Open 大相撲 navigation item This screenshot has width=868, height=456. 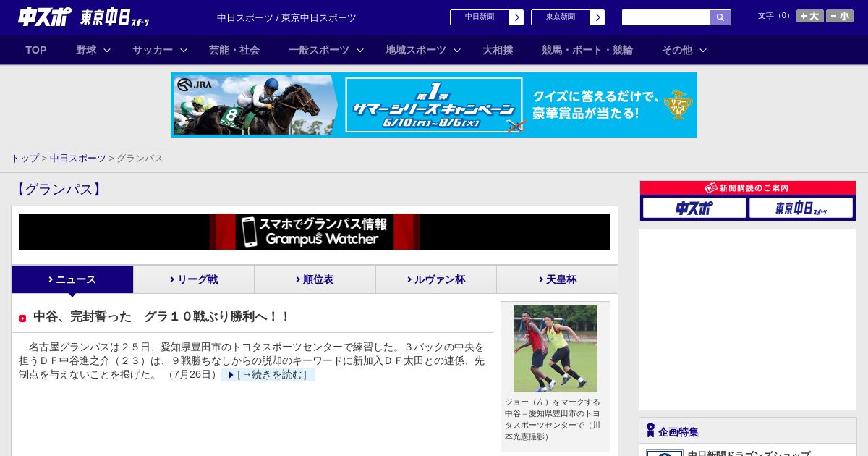(x=498, y=50)
